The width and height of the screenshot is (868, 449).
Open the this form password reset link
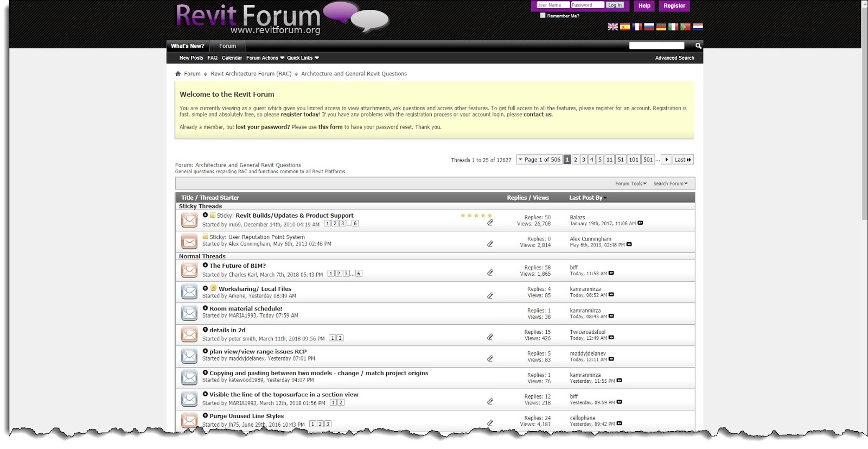point(330,127)
